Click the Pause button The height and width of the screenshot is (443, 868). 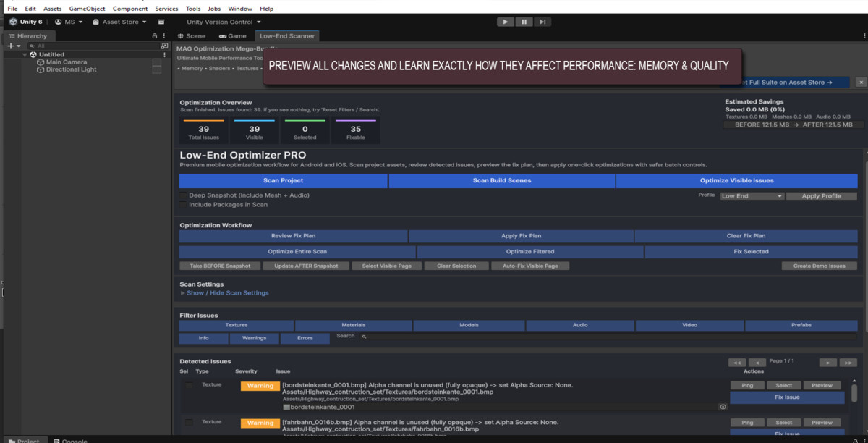pyautogui.click(x=524, y=22)
